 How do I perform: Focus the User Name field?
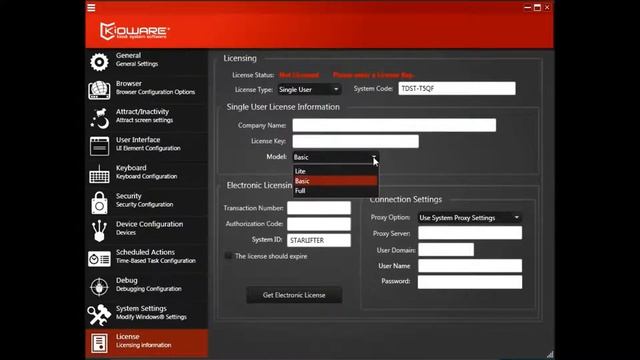pyautogui.click(x=470, y=266)
